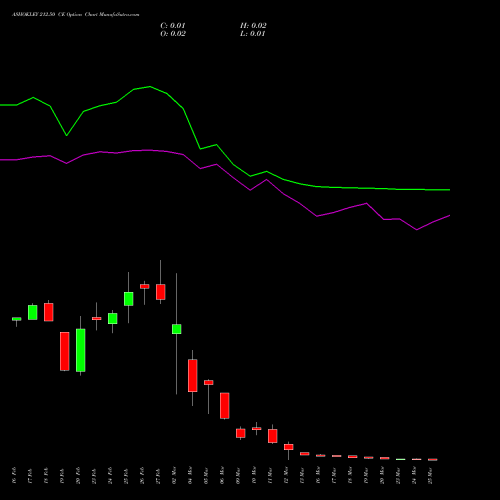Select the '27 Feb' date label on axis
Image resolution: width=500 pixels, height=500 pixels.
pos(158,475)
